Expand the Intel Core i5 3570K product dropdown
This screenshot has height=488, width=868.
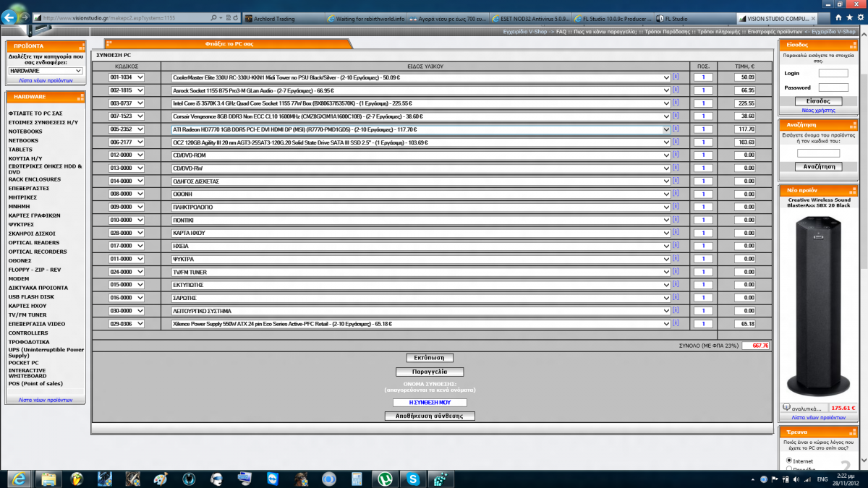(x=421, y=103)
